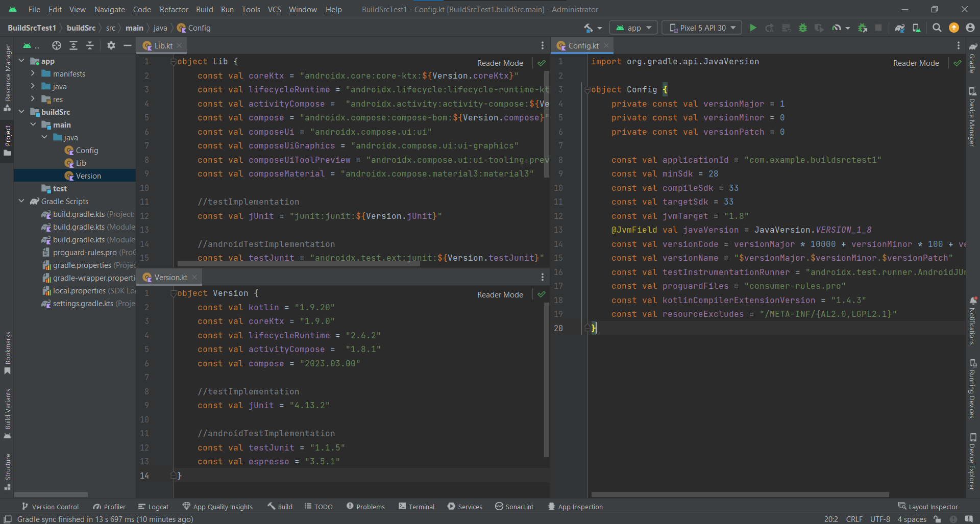Open Android project view selector dropdown
Image resolution: width=980 pixels, height=524 pixels.
(31, 46)
